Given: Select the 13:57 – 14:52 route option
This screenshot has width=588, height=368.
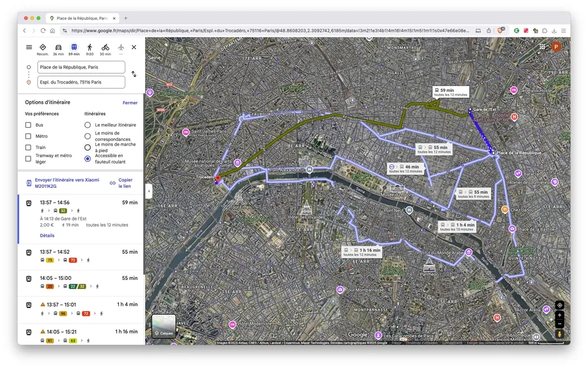Looking at the screenshot, I should tap(81, 256).
